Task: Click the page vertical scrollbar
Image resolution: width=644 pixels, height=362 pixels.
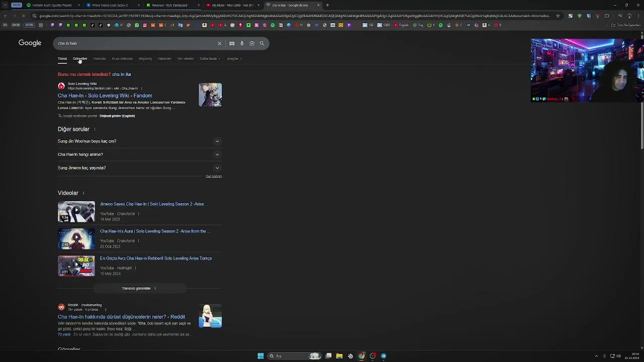Action: pyautogui.click(x=641, y=93)
